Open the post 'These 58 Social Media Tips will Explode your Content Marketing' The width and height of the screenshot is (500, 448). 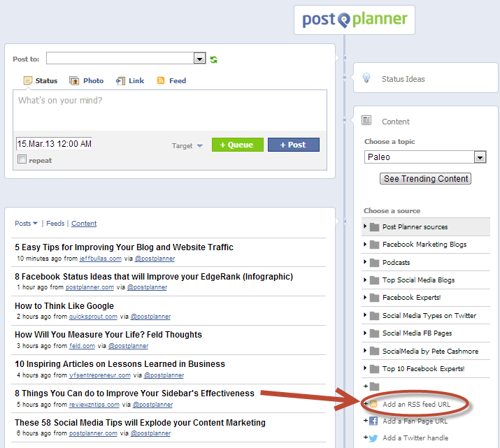coord(140,423)
